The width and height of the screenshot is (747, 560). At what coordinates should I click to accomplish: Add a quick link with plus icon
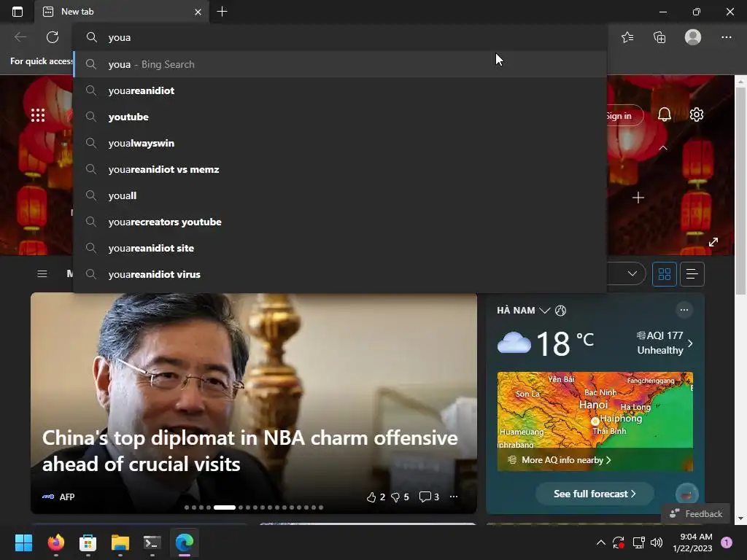coord(638,198)
